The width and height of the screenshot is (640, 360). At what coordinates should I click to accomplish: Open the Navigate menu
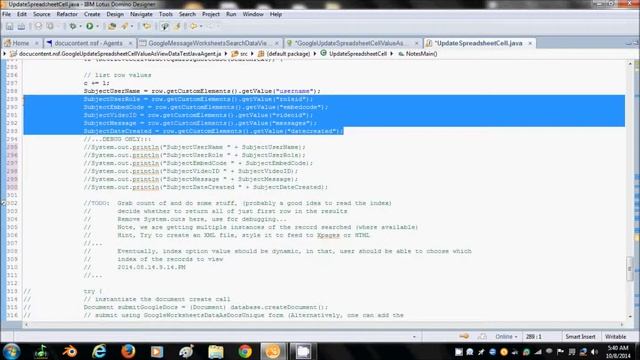click(x=141, y=14)
